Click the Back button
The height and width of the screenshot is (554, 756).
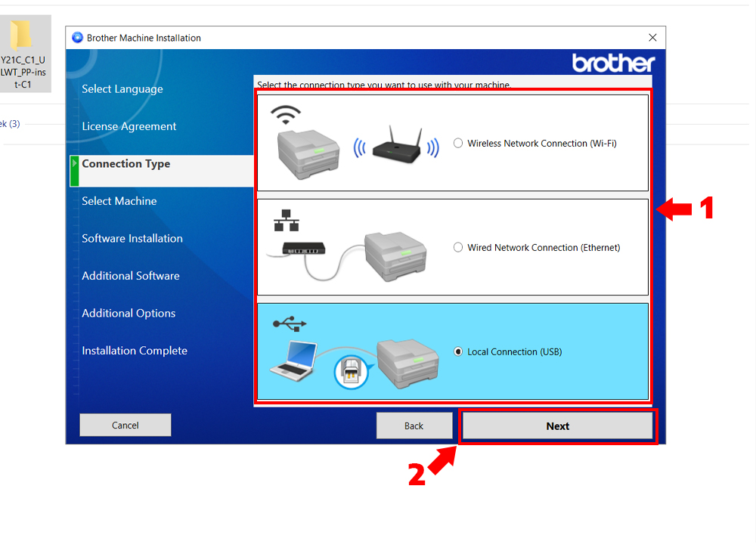[x=414, y=426]
